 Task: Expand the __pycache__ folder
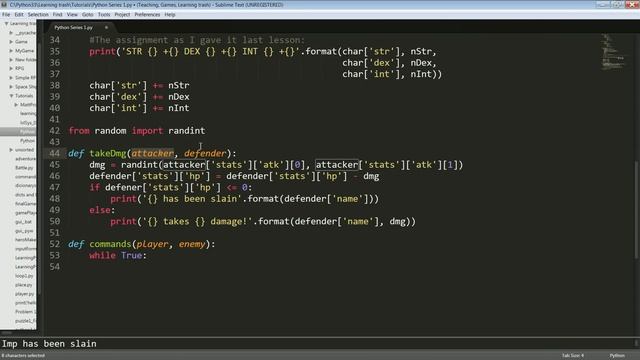tap(11, 33)
